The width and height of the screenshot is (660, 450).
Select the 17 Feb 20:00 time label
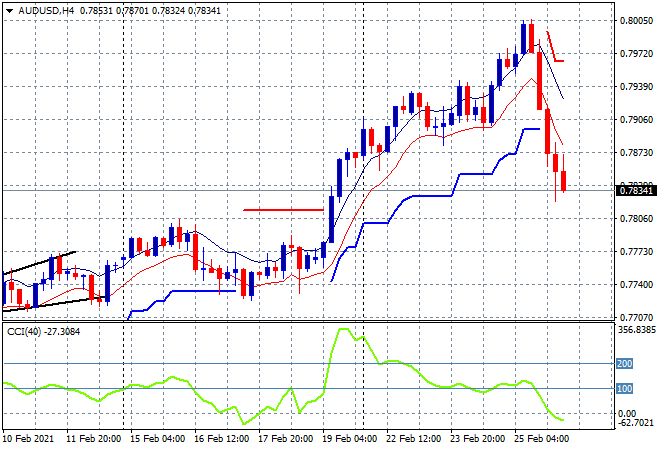pos(286,439)
